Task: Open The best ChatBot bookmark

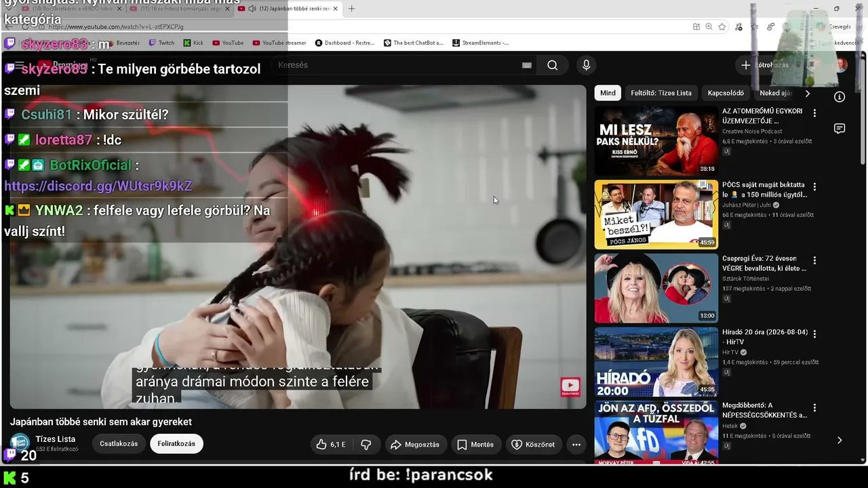Action: click(413, 43)
